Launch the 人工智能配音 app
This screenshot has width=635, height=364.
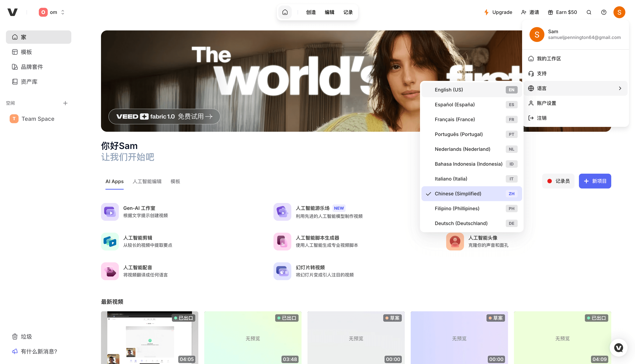pos(137,267)
